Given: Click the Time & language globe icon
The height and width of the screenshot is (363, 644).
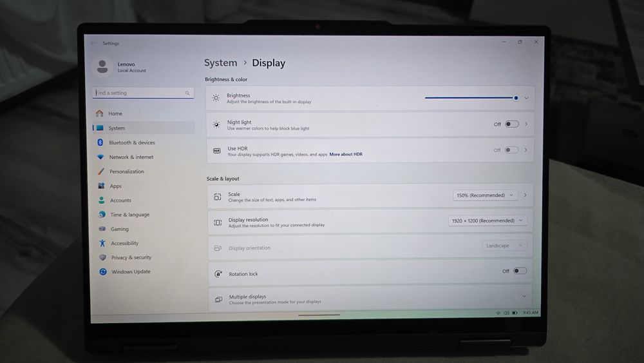Looking at the screenshot, I should click(102, 214).
